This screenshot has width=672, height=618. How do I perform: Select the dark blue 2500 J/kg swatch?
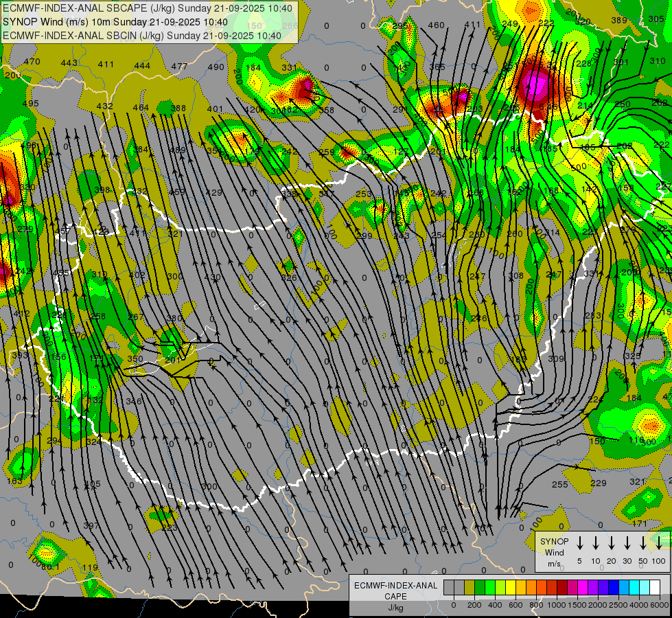613,587
